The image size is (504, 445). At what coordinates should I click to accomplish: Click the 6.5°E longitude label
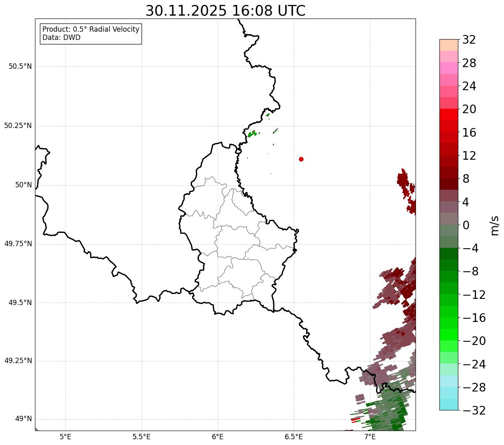coord(294,436)
